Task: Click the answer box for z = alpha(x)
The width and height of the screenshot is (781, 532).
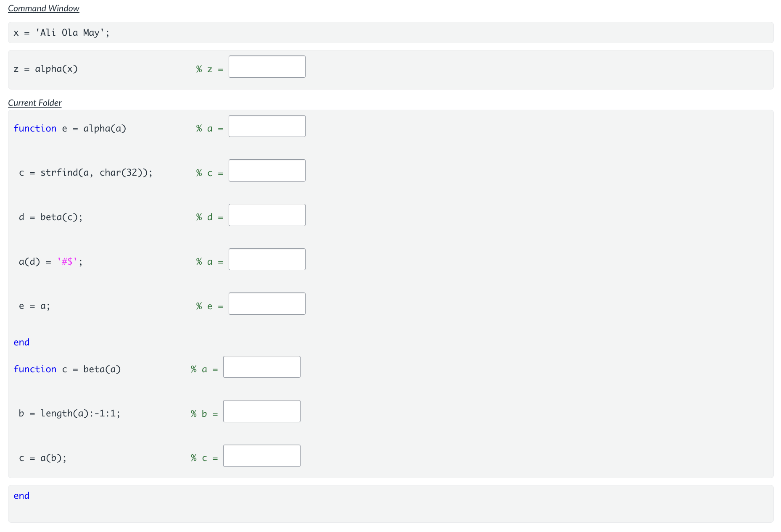Action: coord(267,67)
